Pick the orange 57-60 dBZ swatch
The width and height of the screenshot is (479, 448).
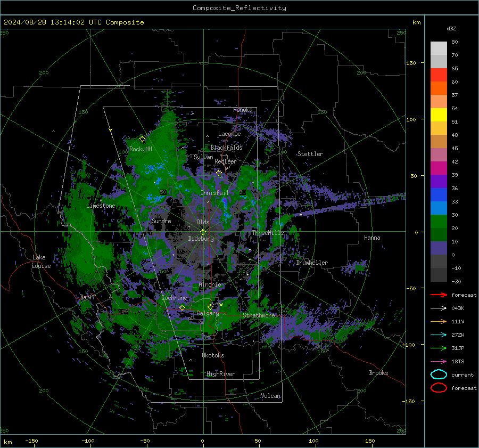click(439, 88)
